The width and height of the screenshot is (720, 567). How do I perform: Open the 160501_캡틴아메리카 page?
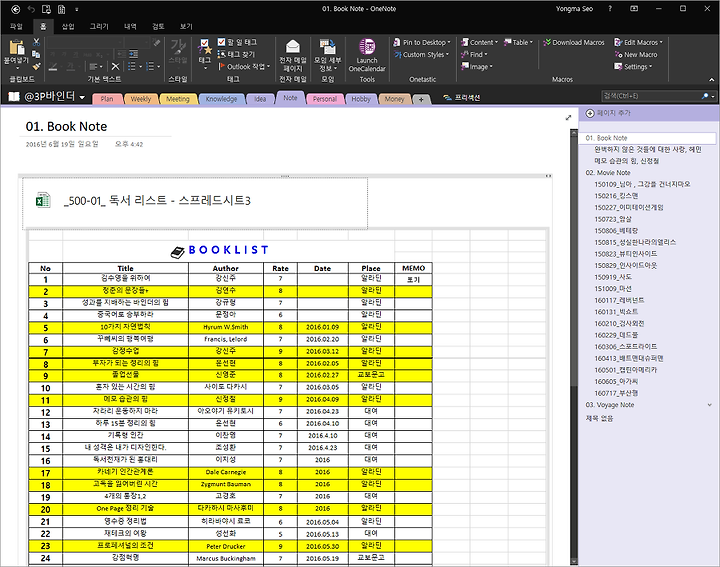click(x=625, y=370)
